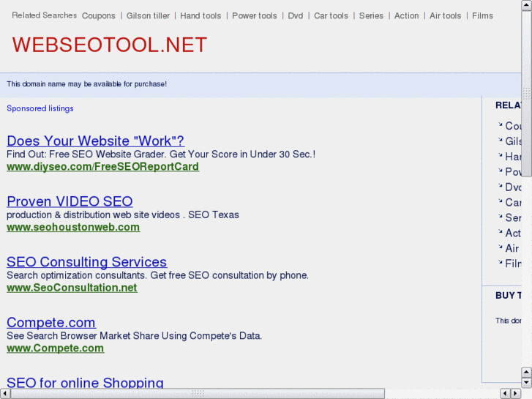532x399 pixels.
Task: Open Hand tools related search
Action: pyautogui.click(x=201, y=16)
